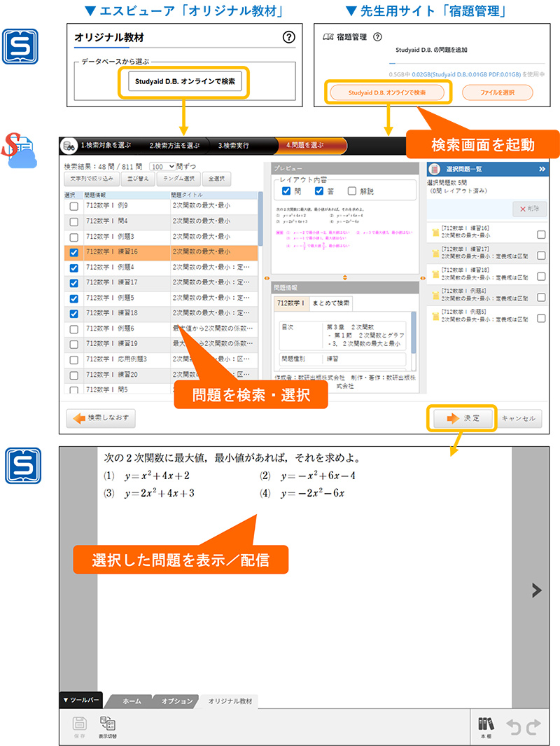The height and width of the screenshot is (746, 560).
Task: Open the 100問ずつ results-per-page dropdown
Action: (162, 167)
